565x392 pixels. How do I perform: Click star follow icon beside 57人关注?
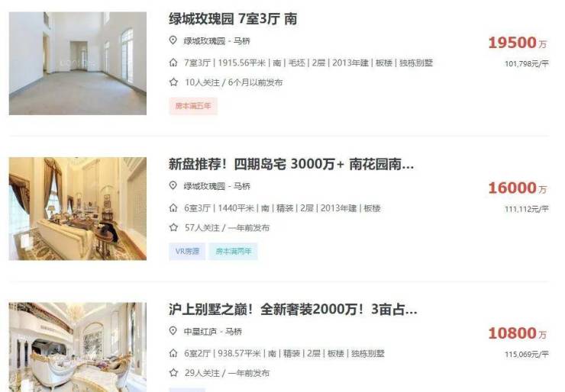pyautogui.click(x=173, y=227)
